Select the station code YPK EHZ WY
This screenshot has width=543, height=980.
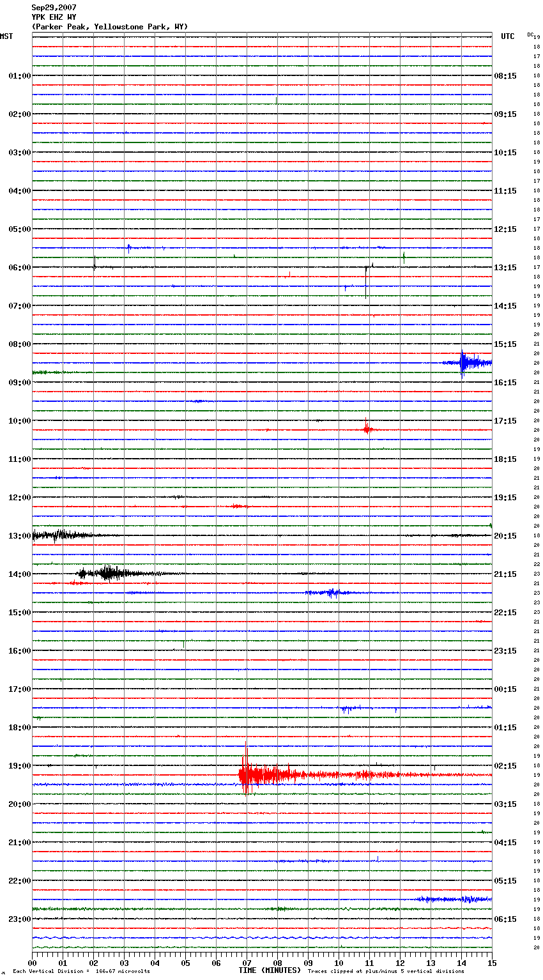point(54,17)
